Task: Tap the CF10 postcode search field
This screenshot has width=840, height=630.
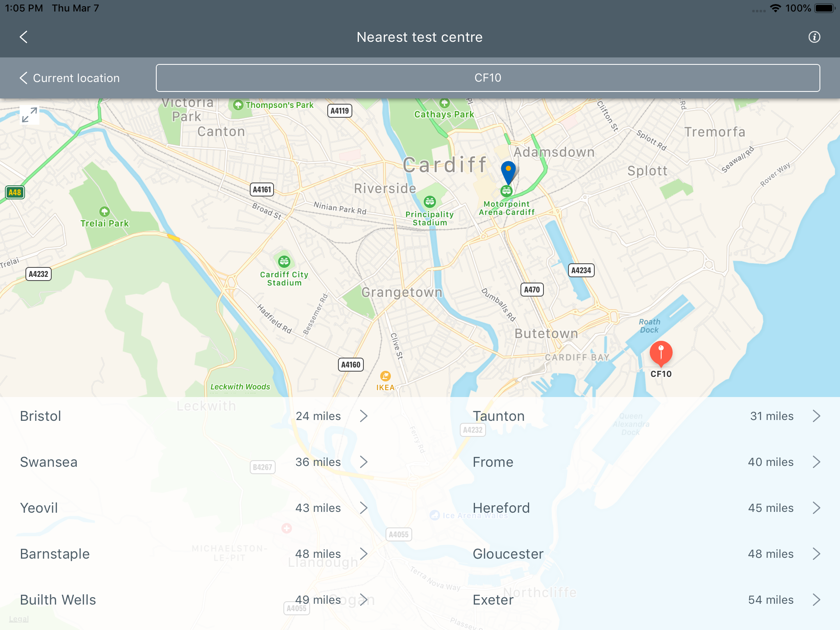Action: [x=488, y=78]
